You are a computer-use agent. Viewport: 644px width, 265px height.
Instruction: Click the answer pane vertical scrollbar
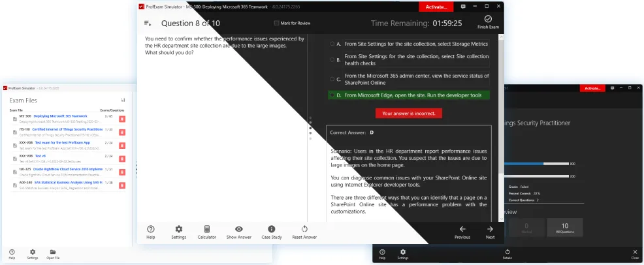501,106
